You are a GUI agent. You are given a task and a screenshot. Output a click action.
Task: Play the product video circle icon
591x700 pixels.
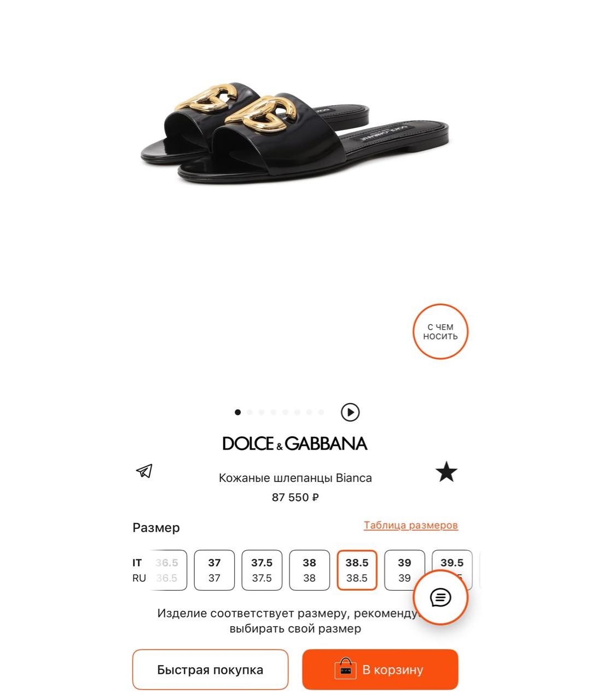click(x=350, y=412)
